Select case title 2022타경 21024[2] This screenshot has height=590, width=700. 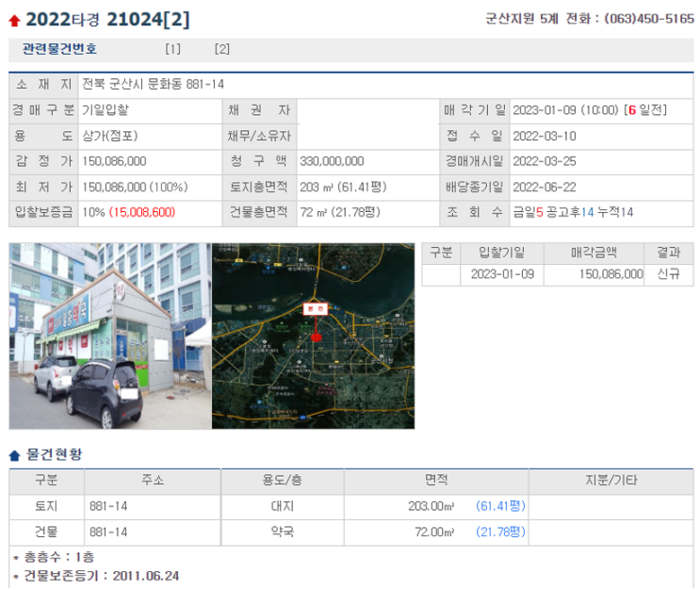[x=108, y=20]
